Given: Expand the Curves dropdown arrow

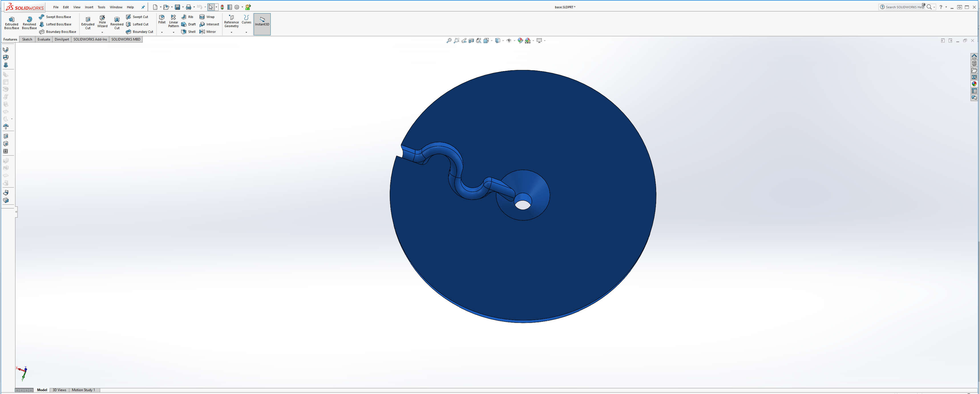Looking at the screenshot, I should 246,32.
